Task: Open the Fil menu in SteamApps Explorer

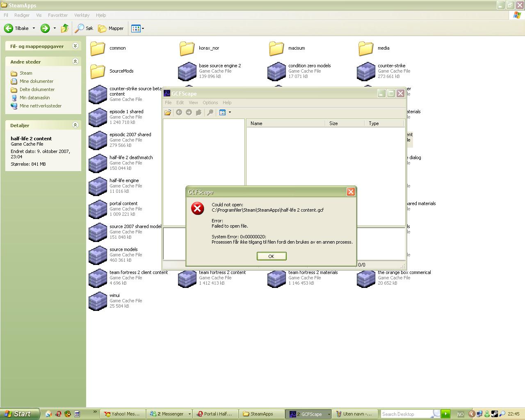Action: point(6,15)
